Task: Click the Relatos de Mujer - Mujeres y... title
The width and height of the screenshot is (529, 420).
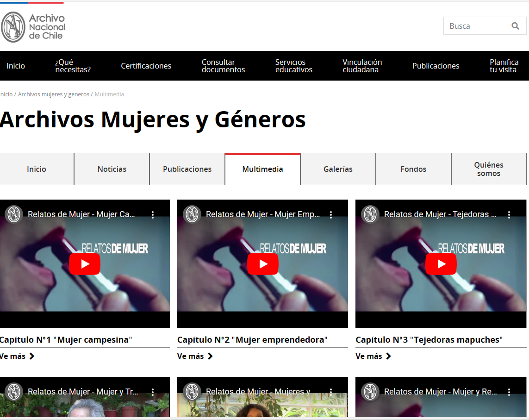Action: click(262, 392)
